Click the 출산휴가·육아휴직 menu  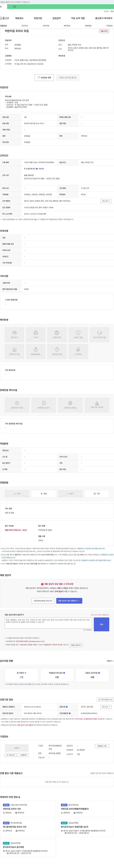click(x=104, y=18)
